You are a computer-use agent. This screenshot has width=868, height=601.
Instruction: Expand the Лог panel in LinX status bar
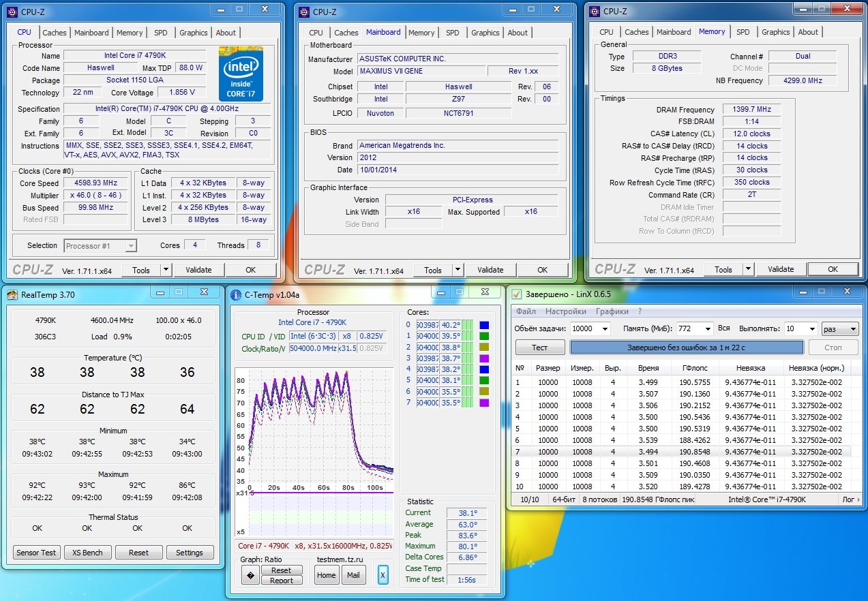click(x=851, y=499)
